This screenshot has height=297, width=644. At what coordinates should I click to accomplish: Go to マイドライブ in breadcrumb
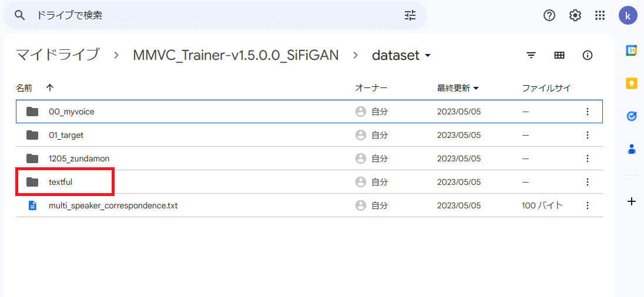pyautogui.click(x=57, y=55)
